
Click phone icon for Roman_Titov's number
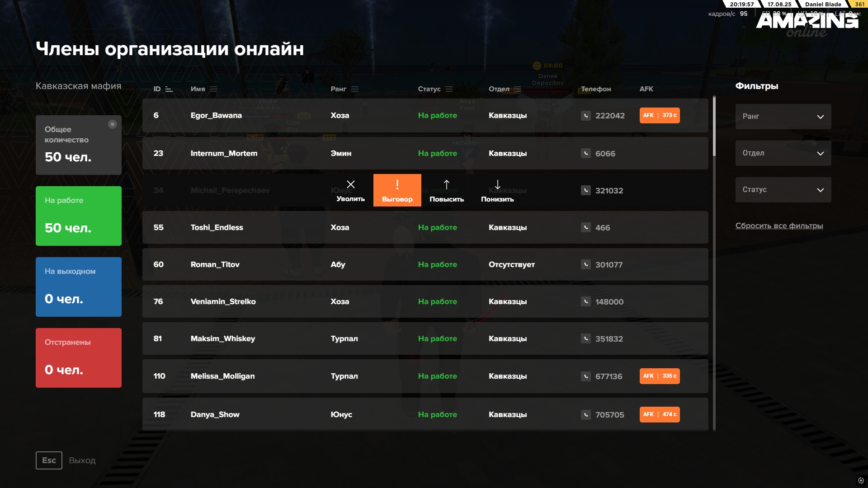585,265
